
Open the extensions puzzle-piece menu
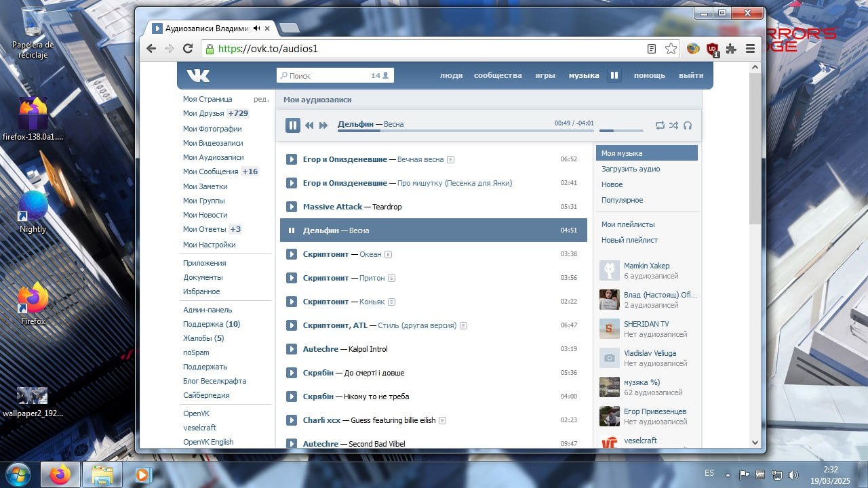pyautogui.click(x=731, y=49)
